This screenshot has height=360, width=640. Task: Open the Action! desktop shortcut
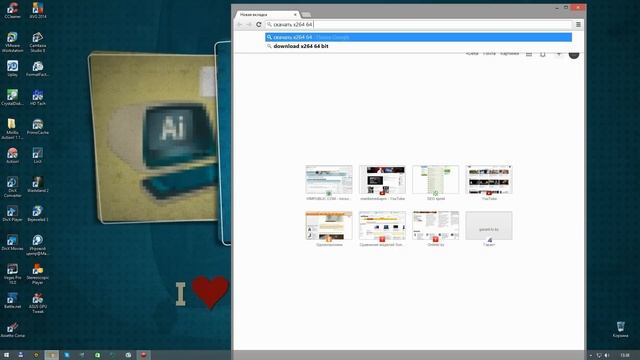tap(12, 156)
